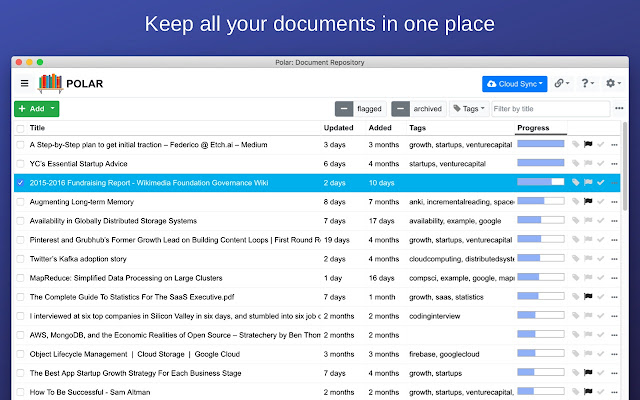Unflag the Step-by-Step plan document
This screenshot has width=640, height=400.
point(588,144)
